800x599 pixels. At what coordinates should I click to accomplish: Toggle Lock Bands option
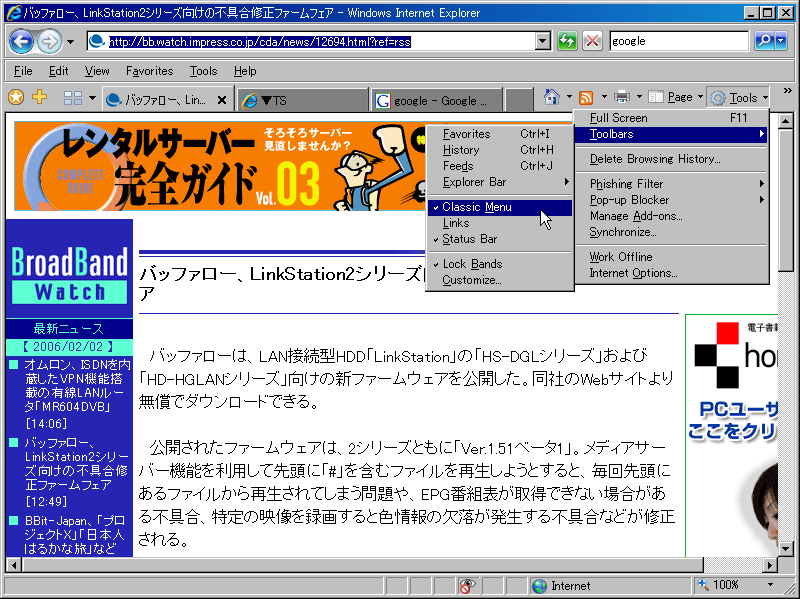pyautogui.click(x=500, y=264)
